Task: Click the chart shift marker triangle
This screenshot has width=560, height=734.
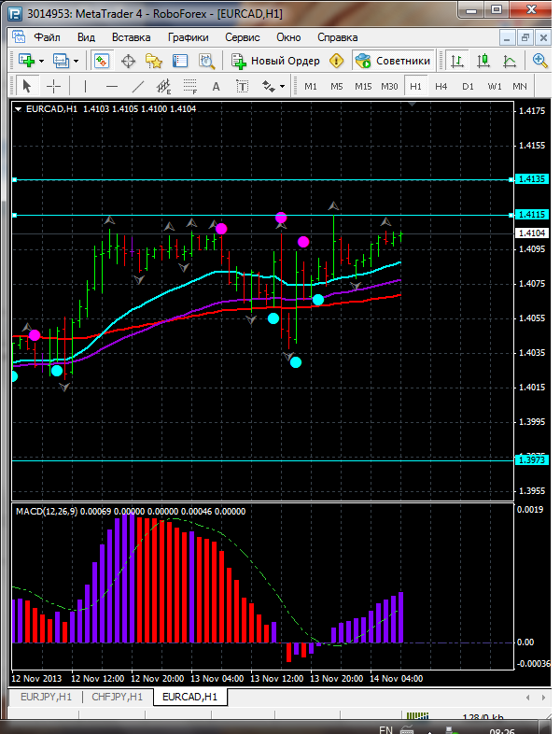Action: [x=412, y=105]
